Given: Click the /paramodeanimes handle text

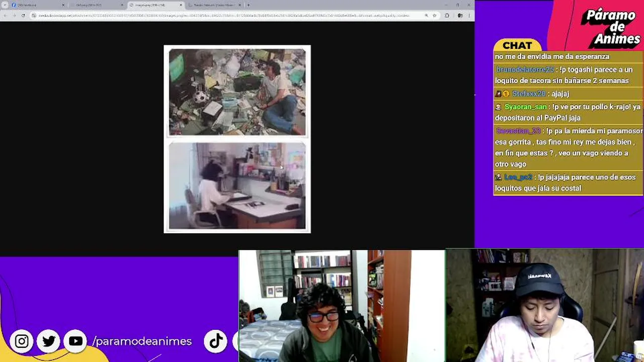Looking at the screenshot, I should pos(142,341).
